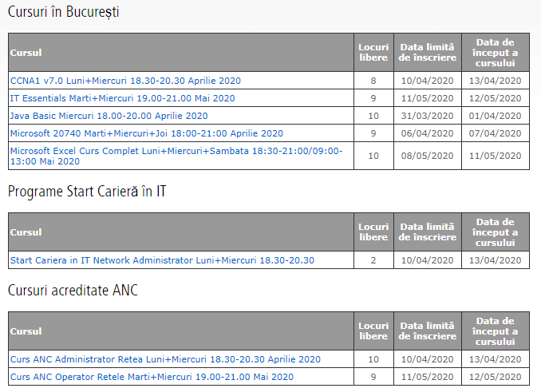The image size is (541, 392).
Task: Open Curs ANC Administrator Retea course link
Action: pos(165,359)
